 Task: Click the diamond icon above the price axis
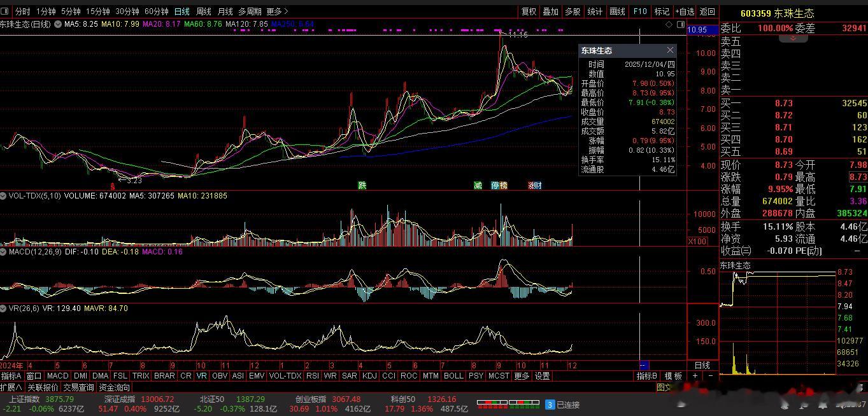click(669, 25)
